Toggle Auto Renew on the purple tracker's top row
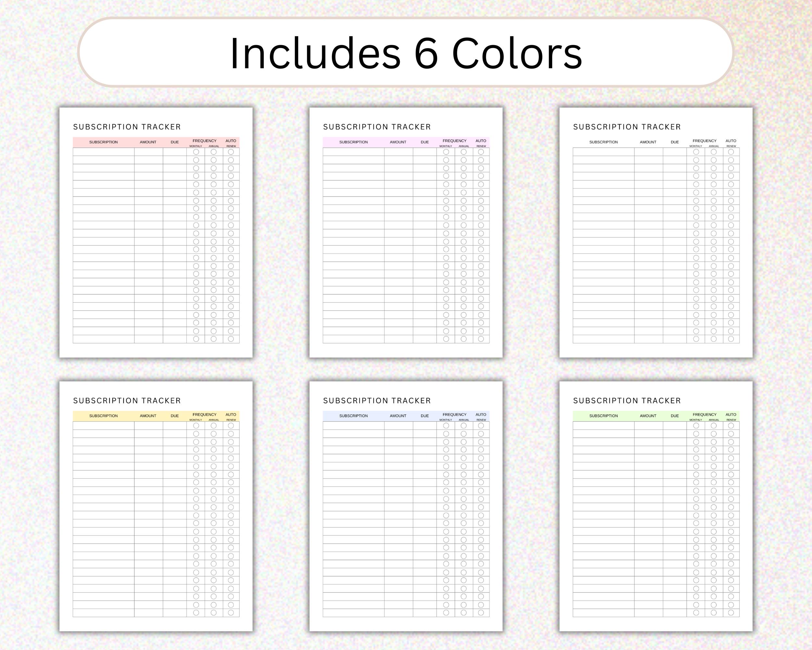Screen dimensions: 812x650 tap(481, 152)
